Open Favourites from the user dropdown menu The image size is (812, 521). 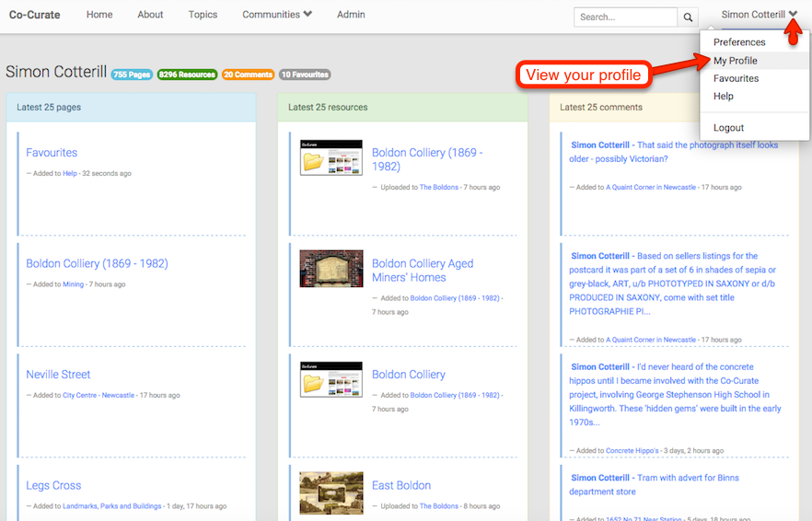pos(736,78)
